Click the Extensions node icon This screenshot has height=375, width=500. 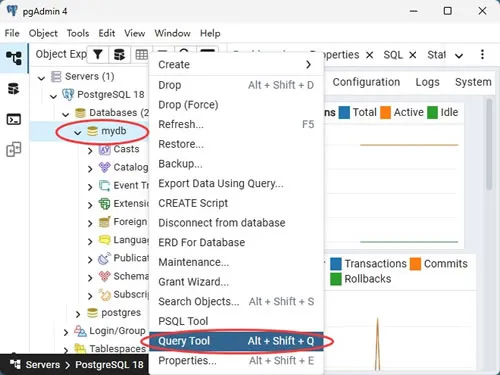pos(104,204)
